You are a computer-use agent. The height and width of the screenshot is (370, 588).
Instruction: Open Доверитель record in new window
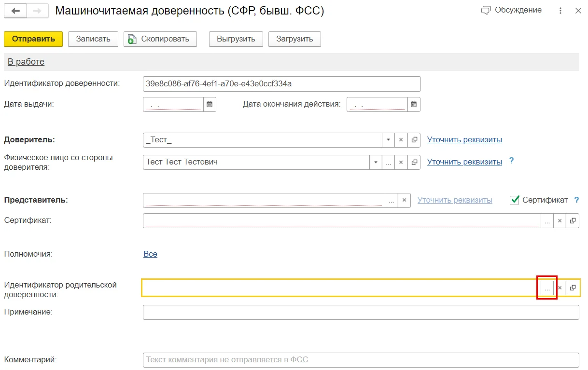414,140
